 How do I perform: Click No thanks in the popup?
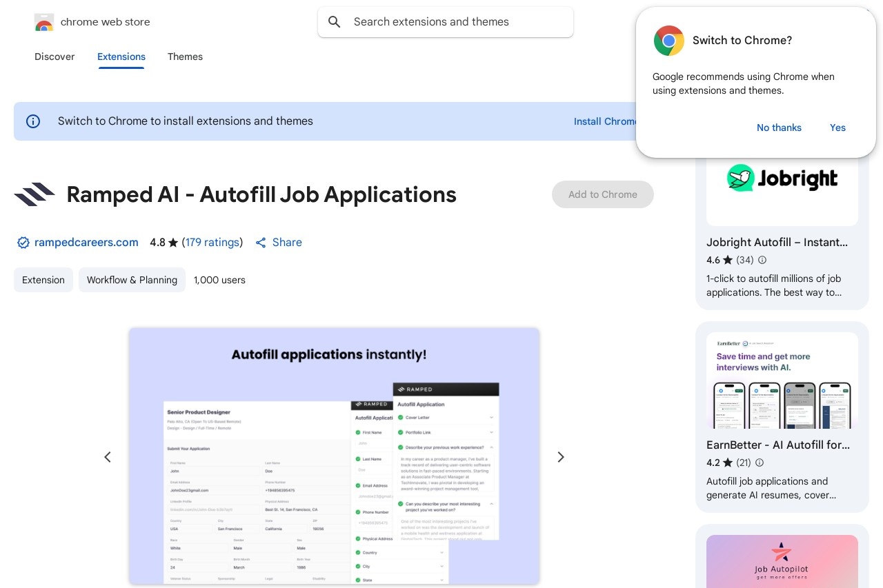point(779,128)
